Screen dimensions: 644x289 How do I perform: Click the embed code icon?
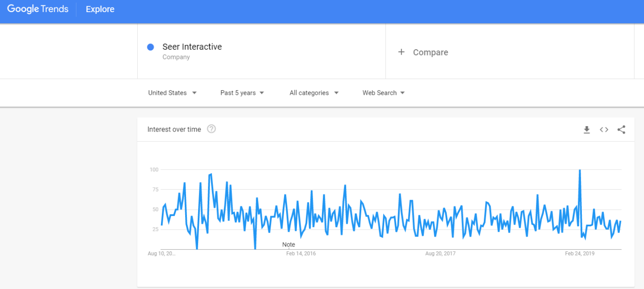tap(604, 130)
